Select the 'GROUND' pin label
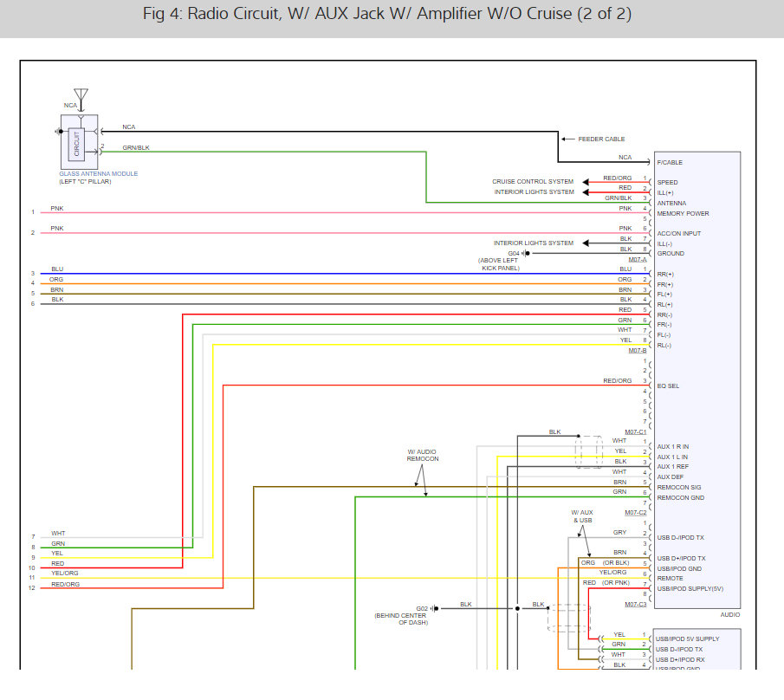The height and width of the screenshot is (700, 784). click(x=671, y=254)
